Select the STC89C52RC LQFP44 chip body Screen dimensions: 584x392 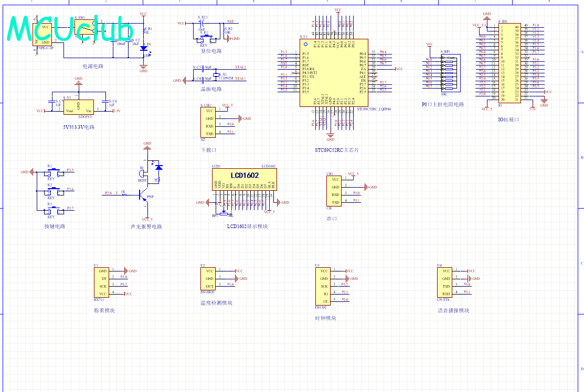tap(334, 73)
